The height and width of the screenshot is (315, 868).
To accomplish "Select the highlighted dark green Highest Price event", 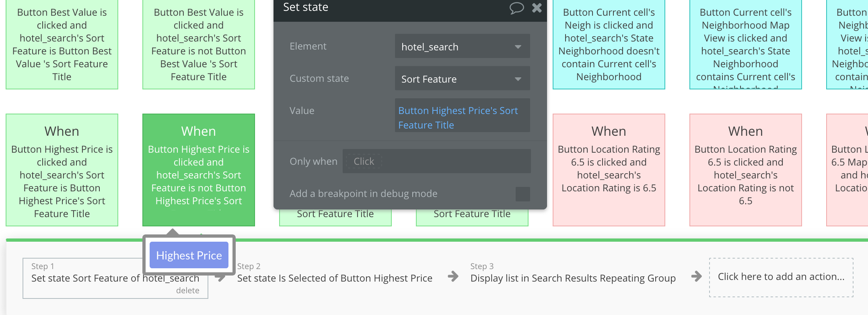I will pyautogui.click(x=199, y=169).
